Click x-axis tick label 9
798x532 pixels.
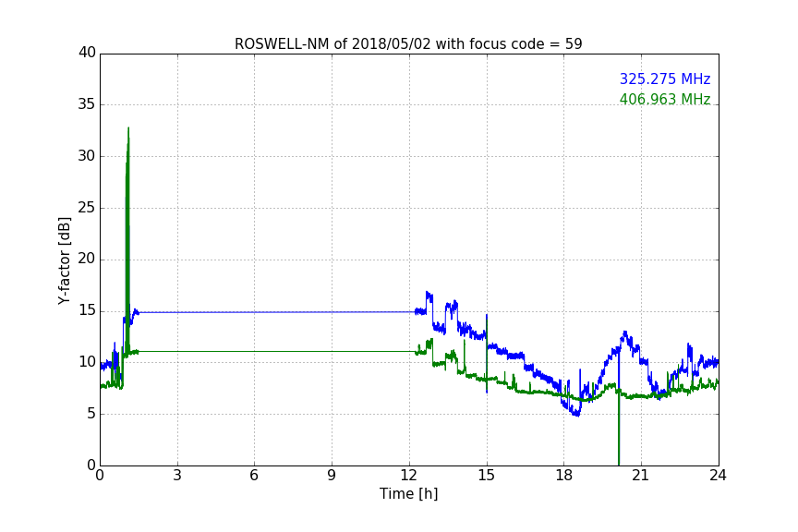332,476
